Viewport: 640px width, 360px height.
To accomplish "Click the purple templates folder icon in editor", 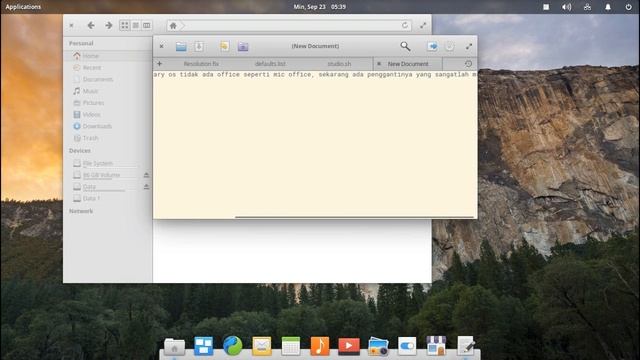I will (243, 47).
